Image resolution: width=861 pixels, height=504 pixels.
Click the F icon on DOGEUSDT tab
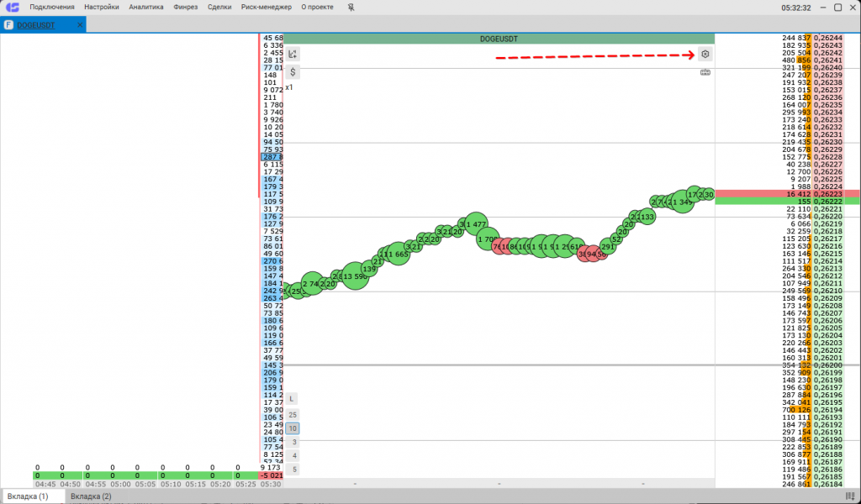pyautogui.click(x=8, y=25)
